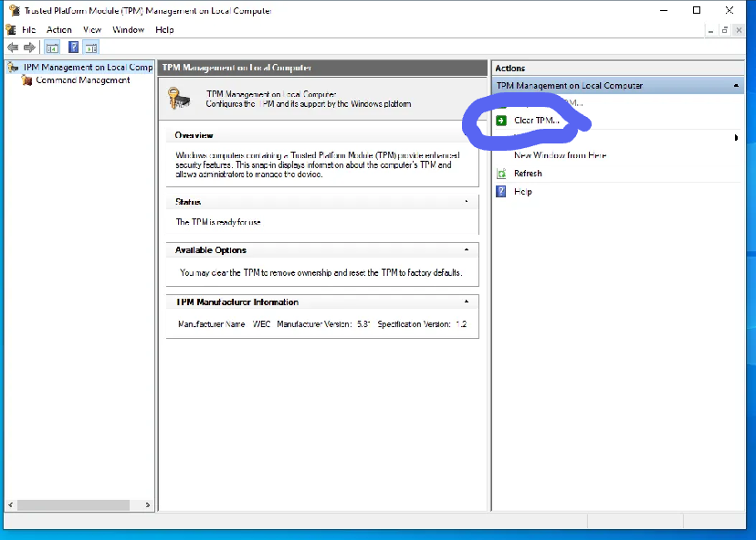The image size is (756, 540).
Task: Minimize the TPM Management window
Action: click(x=664, y=10)
